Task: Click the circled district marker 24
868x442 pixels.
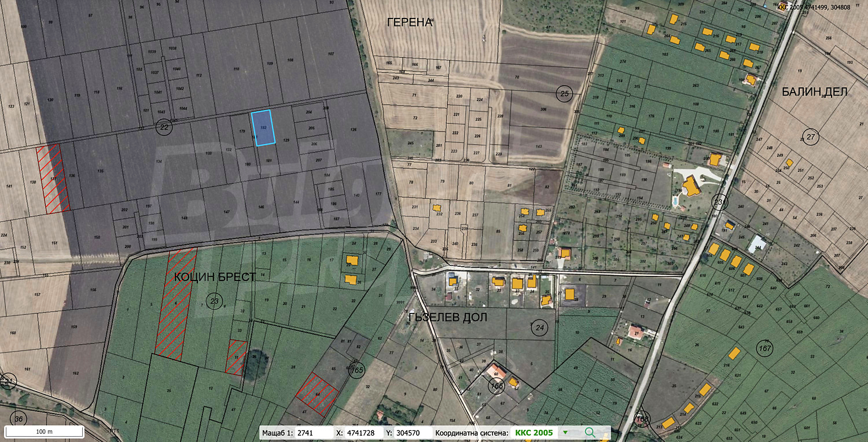Action: [540, 329]
